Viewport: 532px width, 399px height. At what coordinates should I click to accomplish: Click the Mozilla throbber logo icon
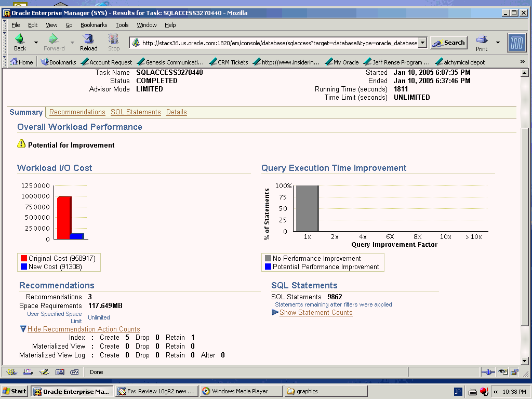[516, 42]
